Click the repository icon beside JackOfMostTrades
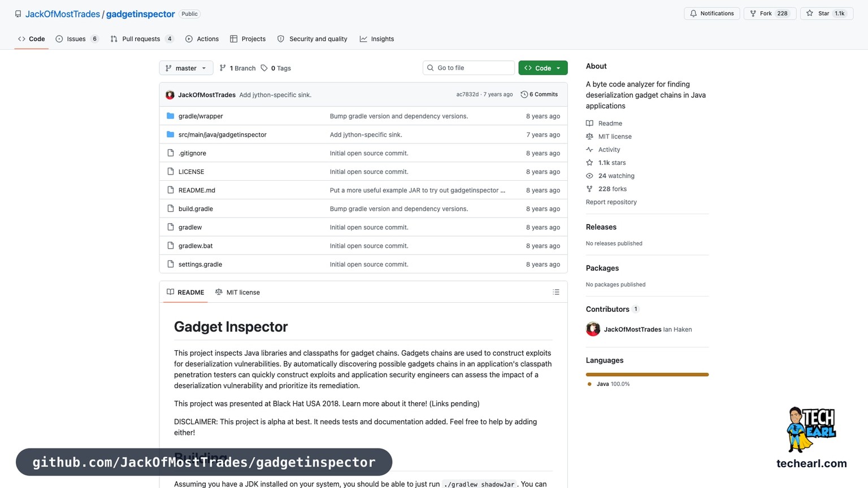This screenshot has width=868, height=488. point(18,14)
